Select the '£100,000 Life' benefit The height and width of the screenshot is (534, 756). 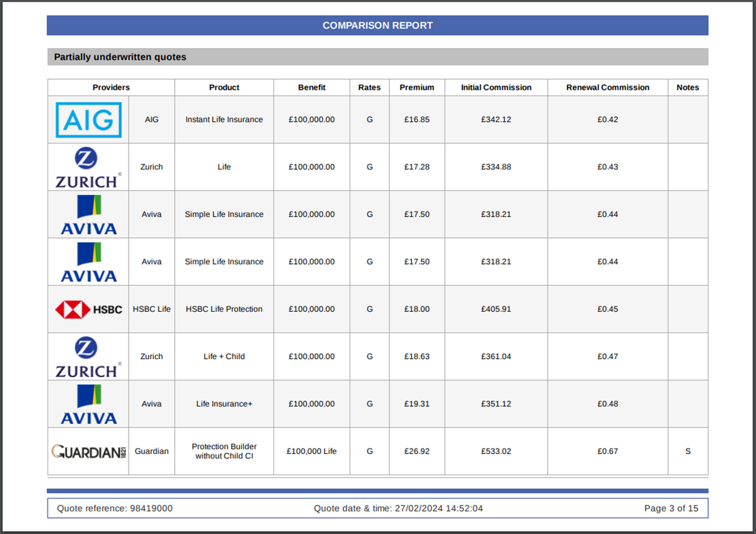[x=312, y=451]
